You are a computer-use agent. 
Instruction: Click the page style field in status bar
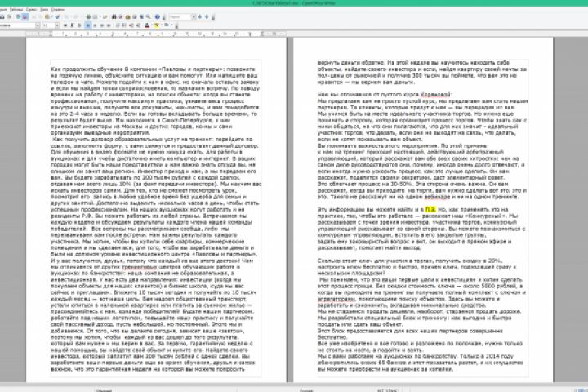click(104, 390)
